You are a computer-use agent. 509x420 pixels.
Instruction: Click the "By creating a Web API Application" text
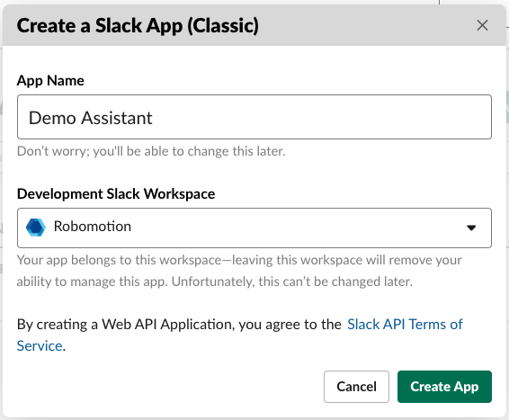click(x=179, y=325)
